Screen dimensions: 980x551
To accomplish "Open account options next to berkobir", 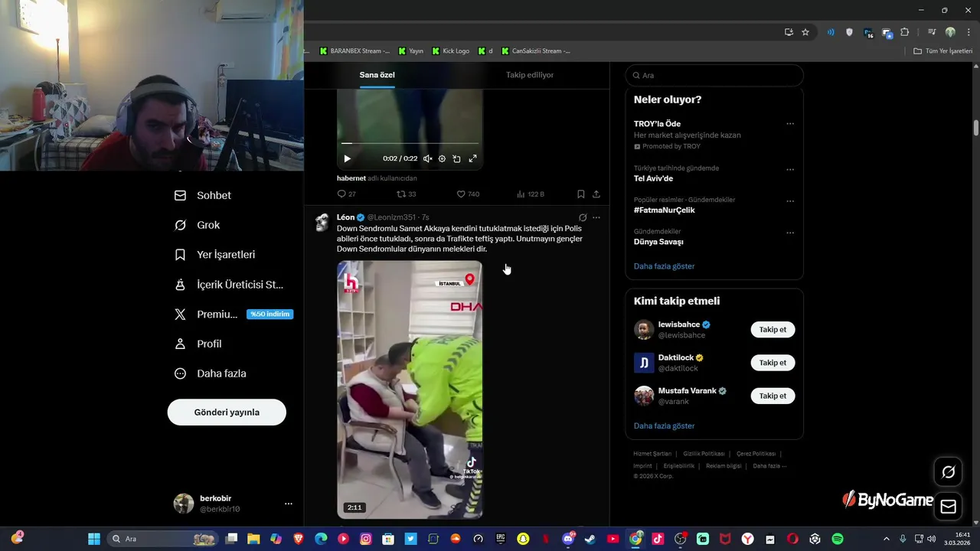I will [289, 504].
